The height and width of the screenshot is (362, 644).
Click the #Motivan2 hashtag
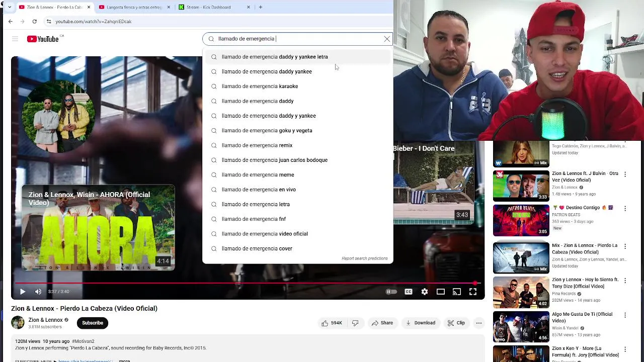pyautogui.click(x=83, y=341)
